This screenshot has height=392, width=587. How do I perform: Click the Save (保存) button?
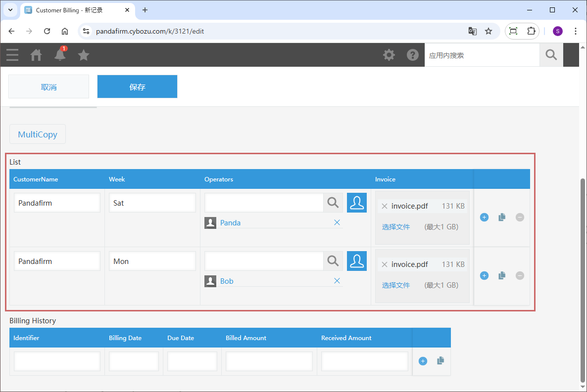[137, 87]
